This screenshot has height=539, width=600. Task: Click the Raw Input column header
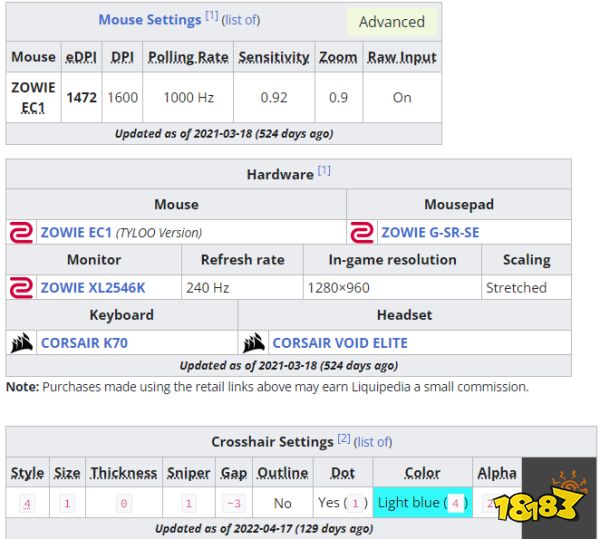(x=402, y=57)
